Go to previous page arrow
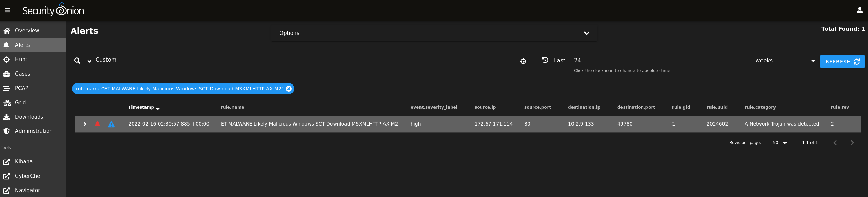 click(x=835, y=143)
